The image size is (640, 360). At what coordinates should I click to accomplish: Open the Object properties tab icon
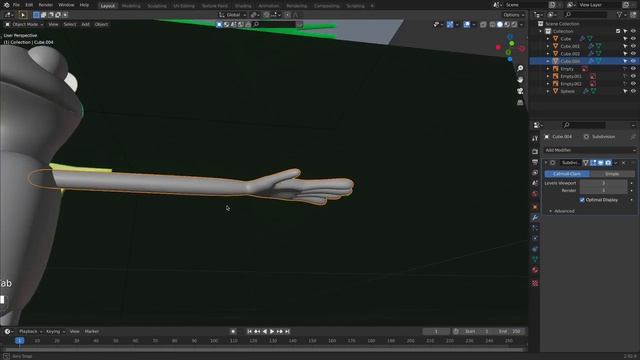click(535, 207)
